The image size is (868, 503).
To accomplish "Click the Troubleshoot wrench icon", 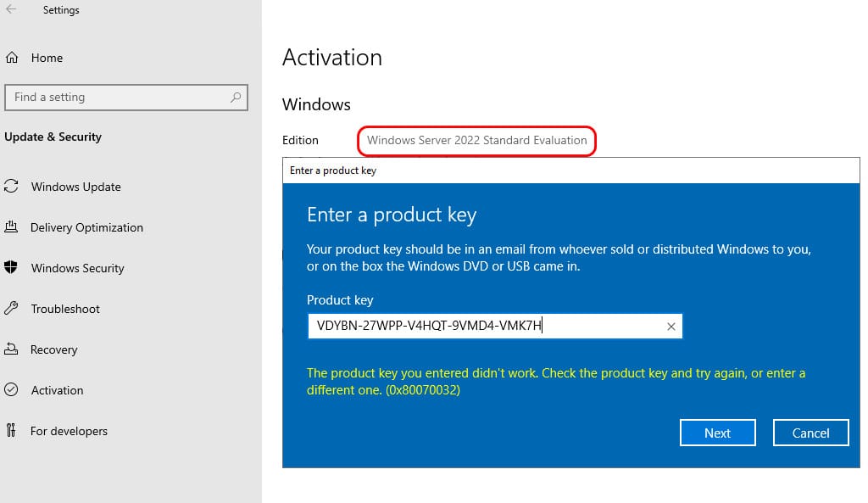I will 11,308.
